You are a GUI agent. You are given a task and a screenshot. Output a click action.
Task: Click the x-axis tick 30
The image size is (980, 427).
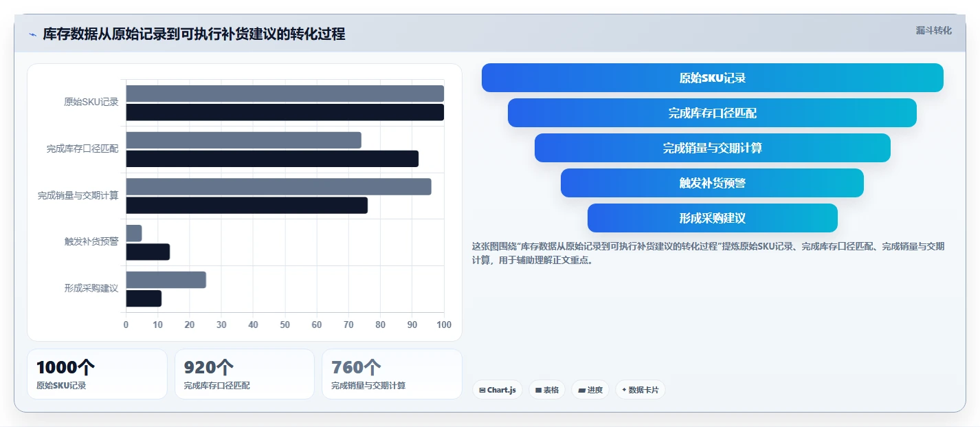coord(221,325)
